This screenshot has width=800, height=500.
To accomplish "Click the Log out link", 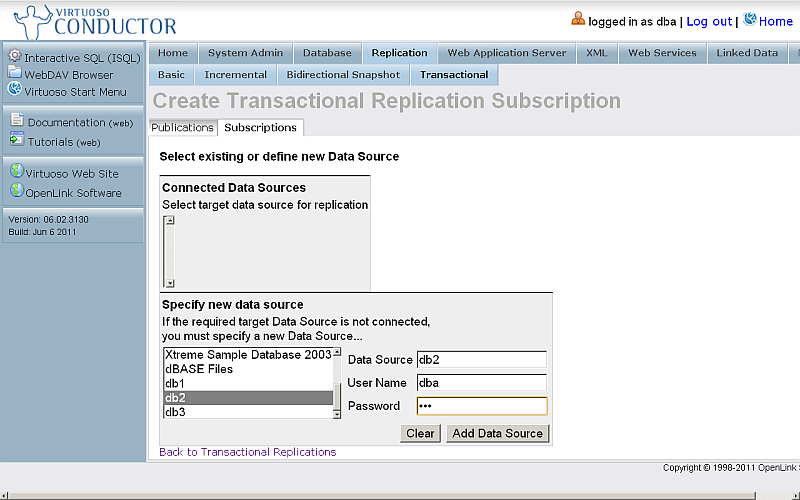I will [709, 21].
